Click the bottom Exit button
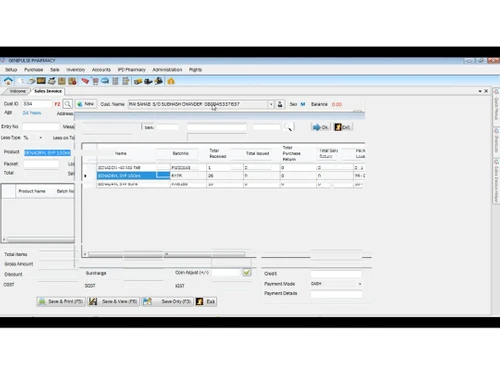 pos(206,302)
